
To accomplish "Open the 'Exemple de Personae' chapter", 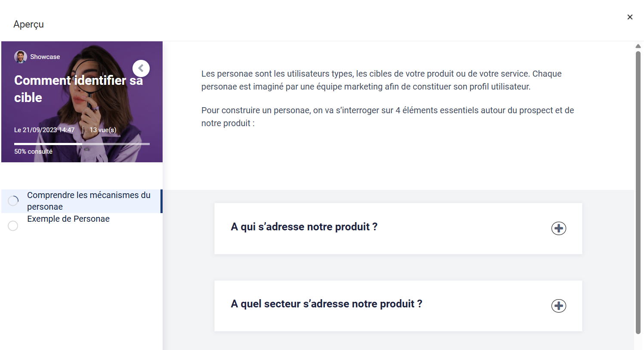I will tap(68, 219).
